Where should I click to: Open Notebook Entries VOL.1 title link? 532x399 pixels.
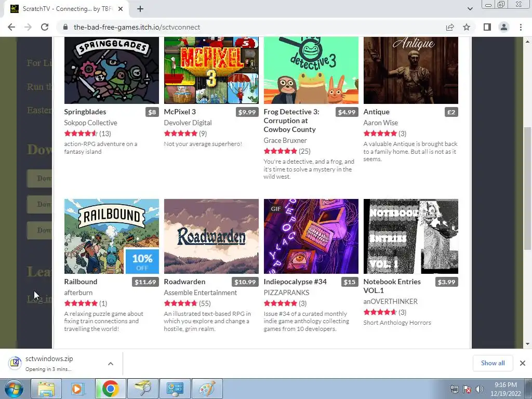coord(392,286)
